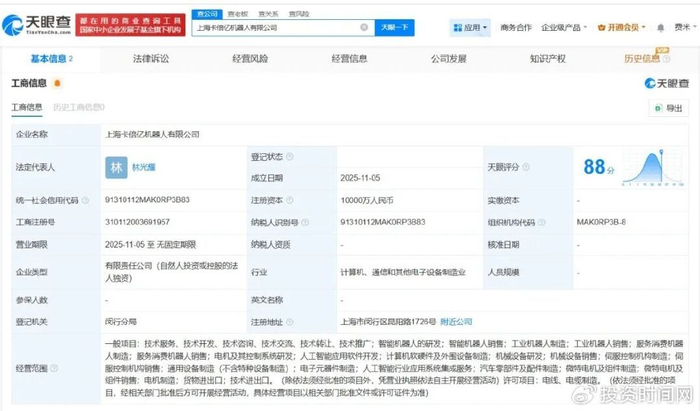
Task: Click the help icon next to 注册地址
Action: (x=290, y=322)
